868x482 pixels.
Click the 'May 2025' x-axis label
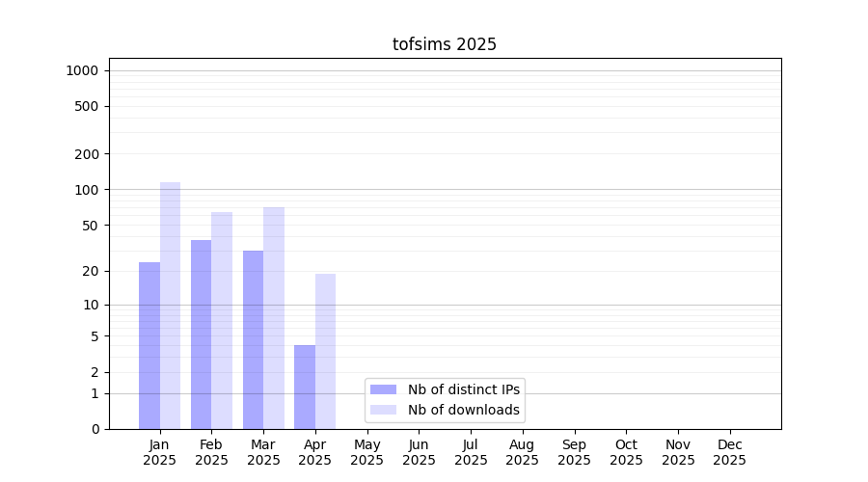(366, 452)
